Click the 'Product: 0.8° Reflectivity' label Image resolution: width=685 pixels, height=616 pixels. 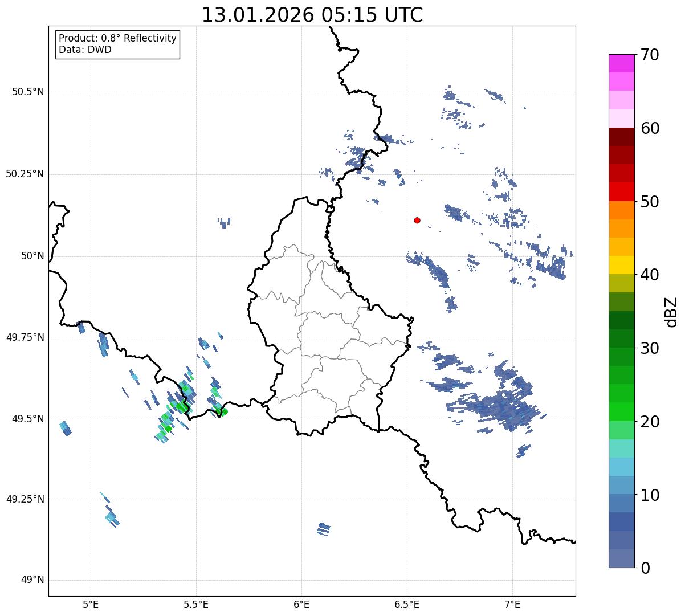(118, 38)
